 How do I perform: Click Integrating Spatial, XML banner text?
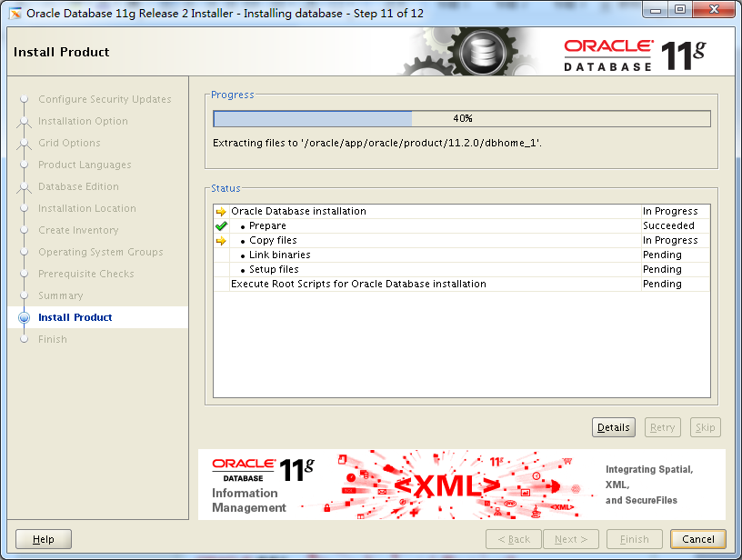tap(648, 485)
